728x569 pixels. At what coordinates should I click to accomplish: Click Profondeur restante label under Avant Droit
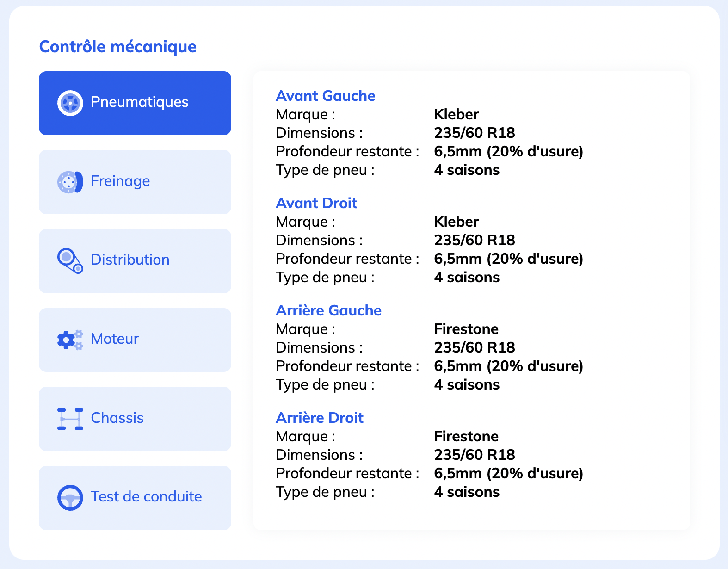[347, 259]
